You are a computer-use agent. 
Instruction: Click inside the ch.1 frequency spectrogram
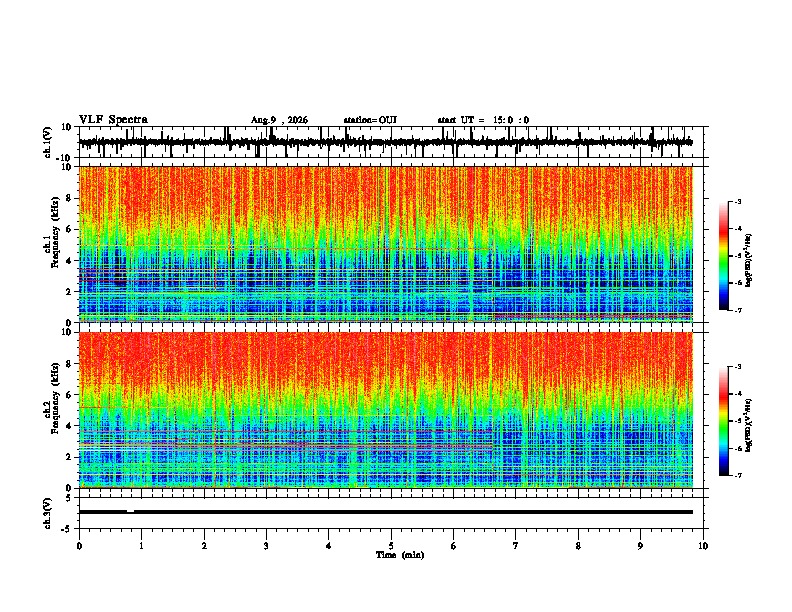click(x=386, y=244)
